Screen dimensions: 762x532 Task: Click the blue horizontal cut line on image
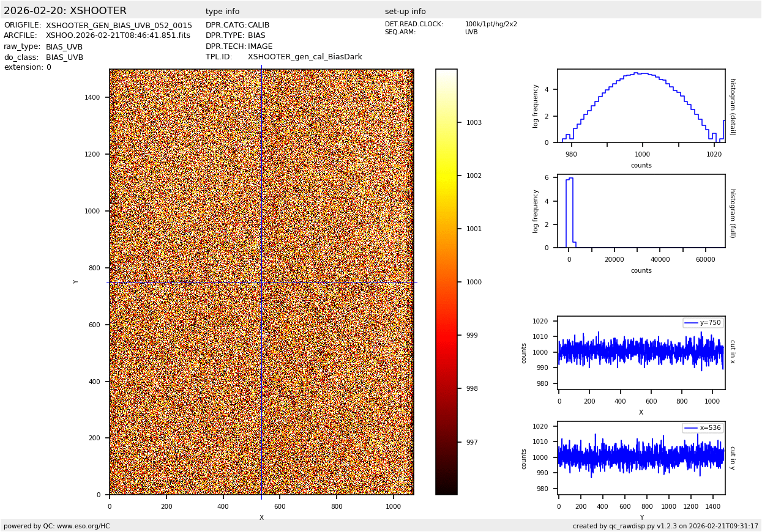tap(184, 283)
